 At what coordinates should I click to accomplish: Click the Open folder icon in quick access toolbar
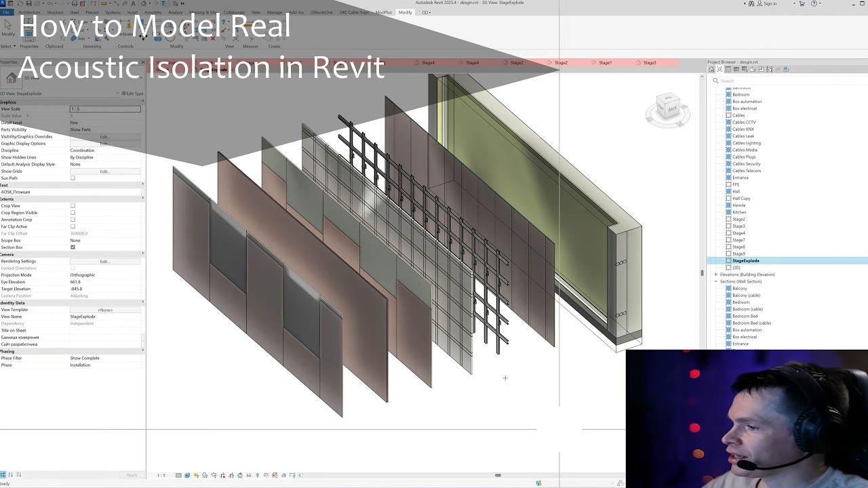click(20, 3)
